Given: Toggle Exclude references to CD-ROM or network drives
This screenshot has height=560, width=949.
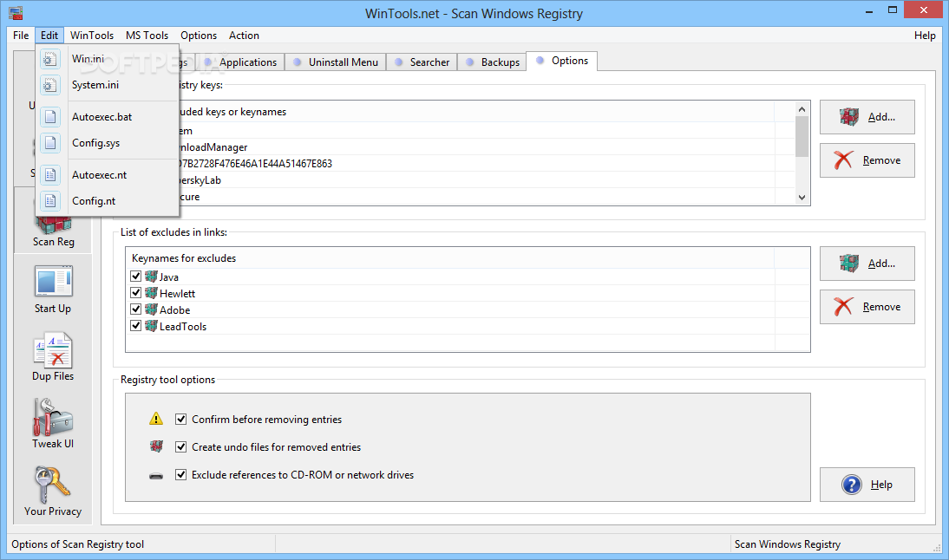Looking at the screenshot, I should (181, 475).
